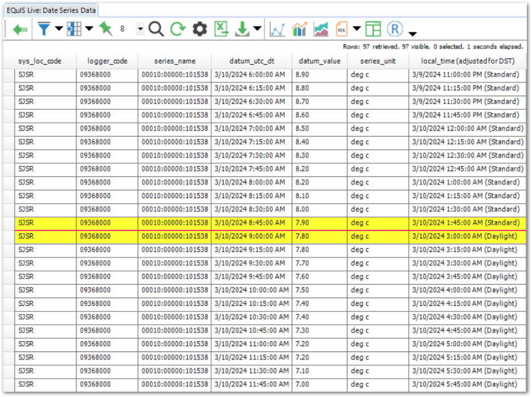This screenshot has width=532, height=397.
Task: Refresh the data with the green circular arrow
Action: pyautogui.click(x=178, y=30)
